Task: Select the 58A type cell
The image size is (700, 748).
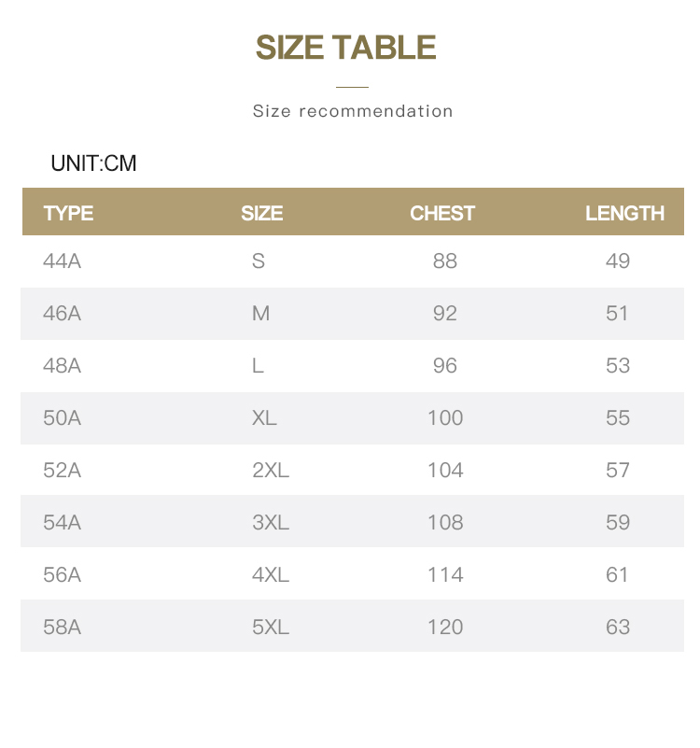Action: [62, 627]
